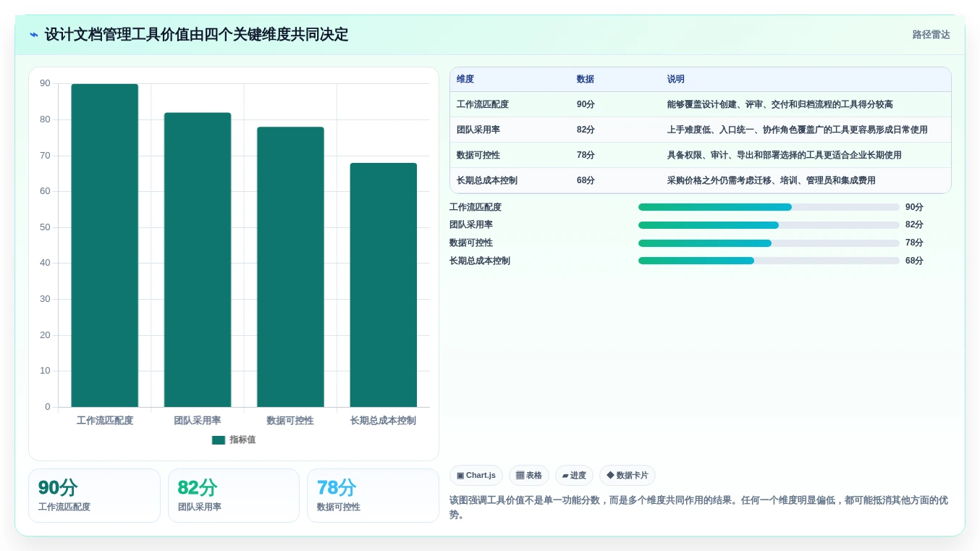Open the 78分 数据可控性 data card
The width and height of the screenshot is (980, 551).
point(373,496)
